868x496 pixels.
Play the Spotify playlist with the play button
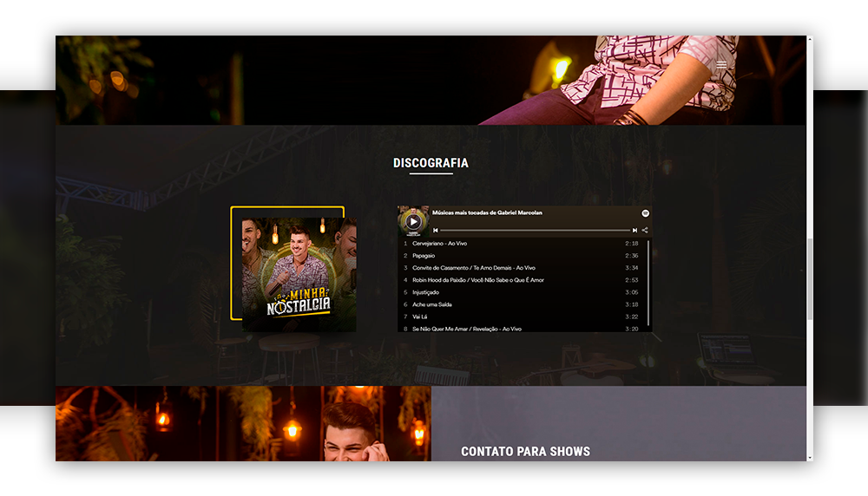click(413, 221)
